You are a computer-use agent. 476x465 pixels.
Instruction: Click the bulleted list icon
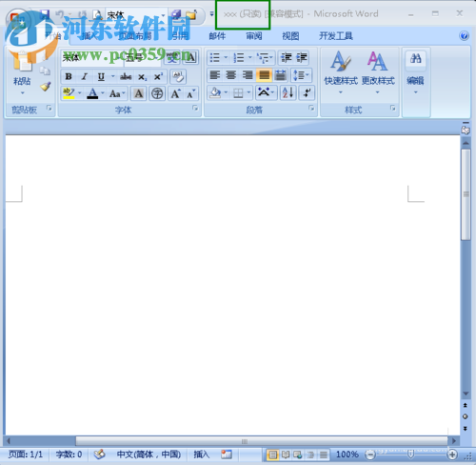click(x=215, y=57)
